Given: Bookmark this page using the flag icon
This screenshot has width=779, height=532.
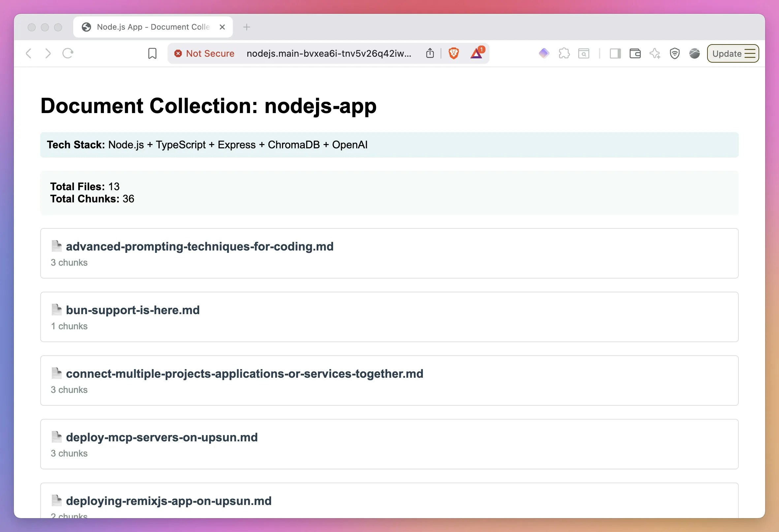Looking at the screenshot, I should (x=152, y=53).
